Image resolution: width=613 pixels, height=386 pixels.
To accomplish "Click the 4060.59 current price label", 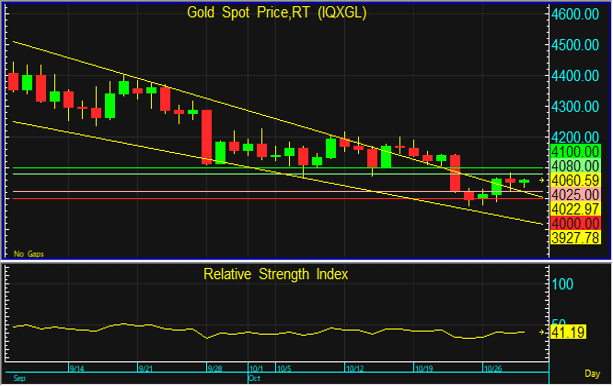I will [x=575, y=181].
